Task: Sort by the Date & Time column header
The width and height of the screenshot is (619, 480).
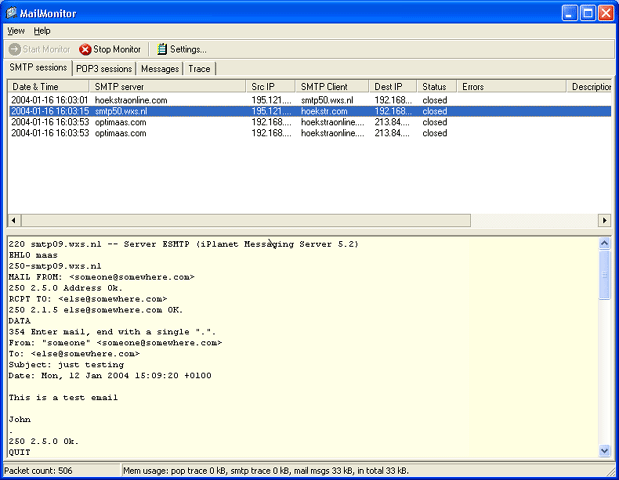Action: tap(48, 86)
